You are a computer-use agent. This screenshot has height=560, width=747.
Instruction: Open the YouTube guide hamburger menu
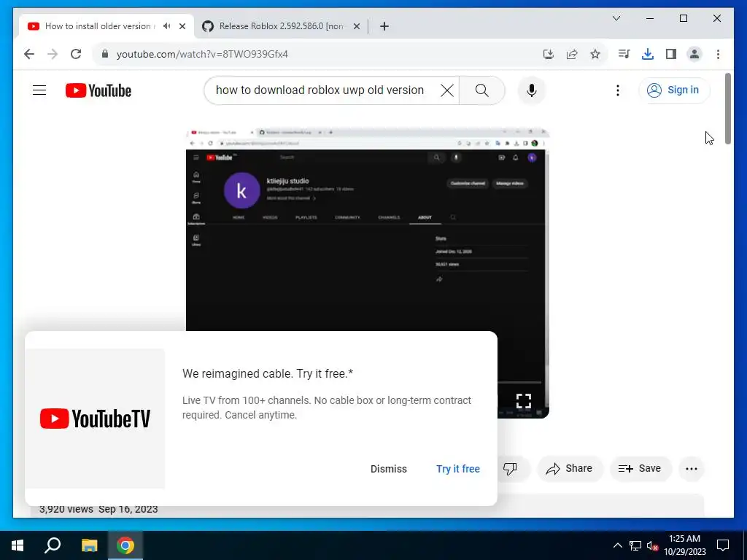click(x=39, y=90)
